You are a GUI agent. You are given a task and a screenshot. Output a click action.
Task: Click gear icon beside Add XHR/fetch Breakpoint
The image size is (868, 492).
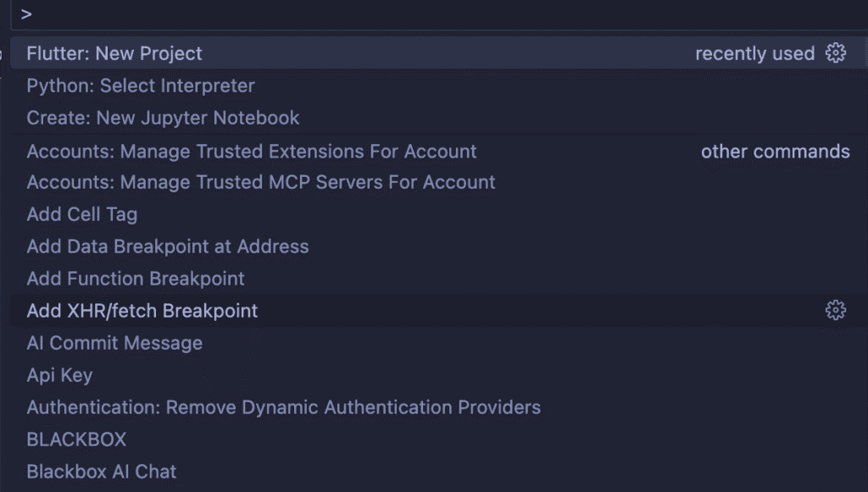(x=836, y=311)
